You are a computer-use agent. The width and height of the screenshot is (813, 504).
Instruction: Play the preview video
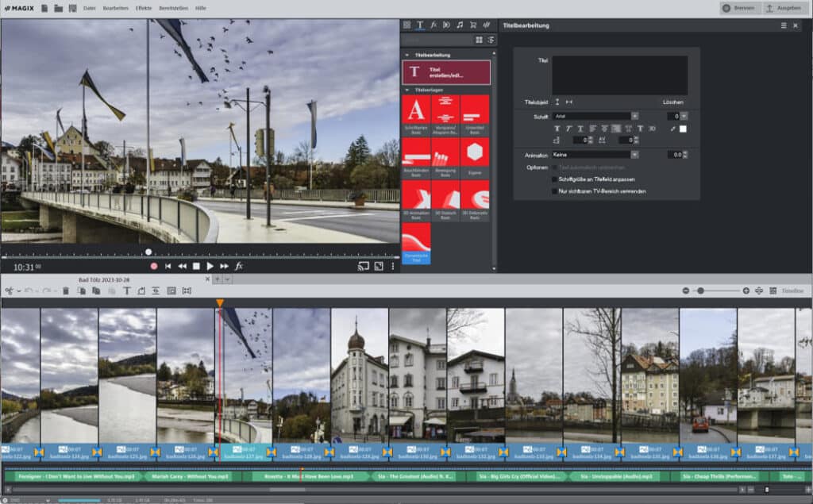[210, 266]
